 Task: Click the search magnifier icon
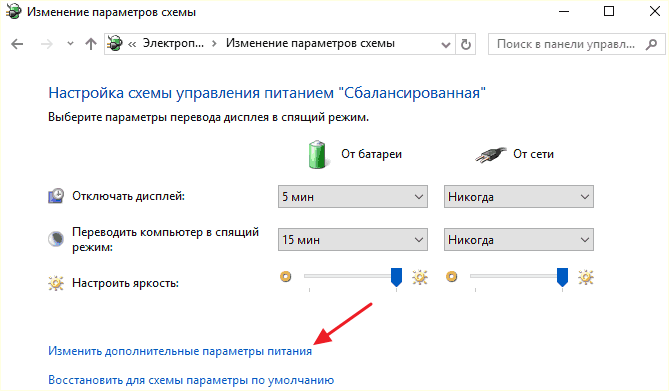click(x=652, y=44)
